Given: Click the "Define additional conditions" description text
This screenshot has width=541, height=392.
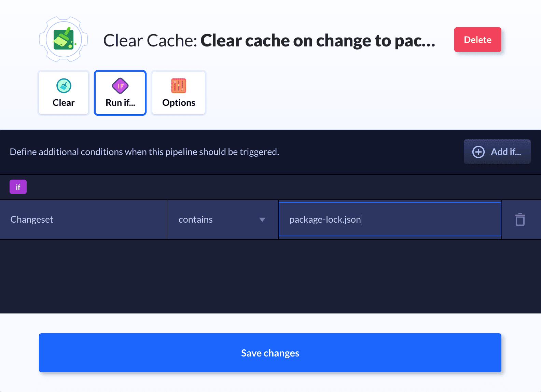Looking at the screenshot, I should [144, 152].
